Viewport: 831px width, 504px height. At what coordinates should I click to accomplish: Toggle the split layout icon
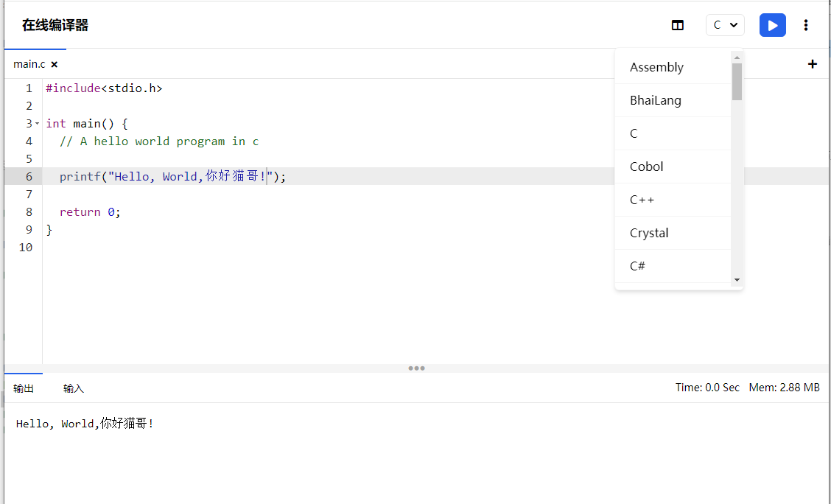tap(677, 25)
